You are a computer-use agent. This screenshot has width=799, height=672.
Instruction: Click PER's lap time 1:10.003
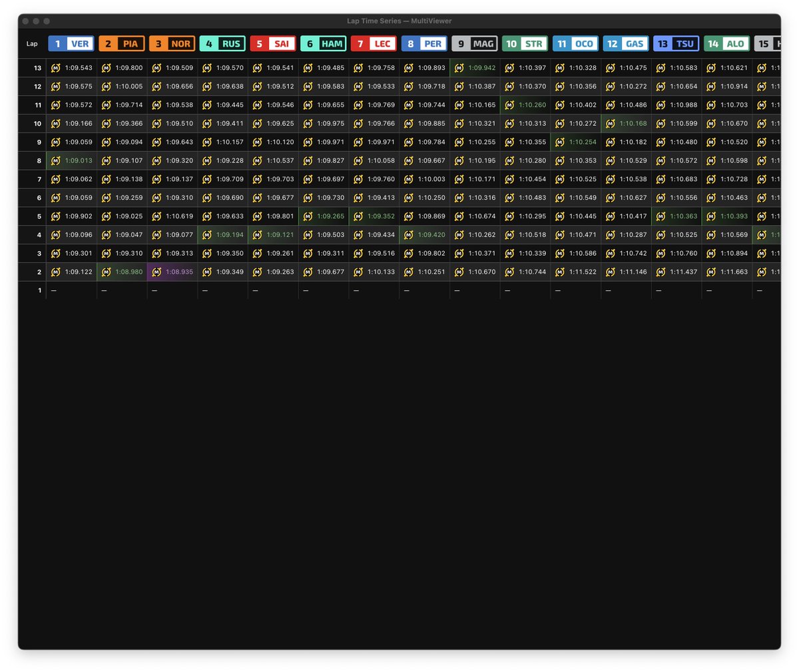431,179
